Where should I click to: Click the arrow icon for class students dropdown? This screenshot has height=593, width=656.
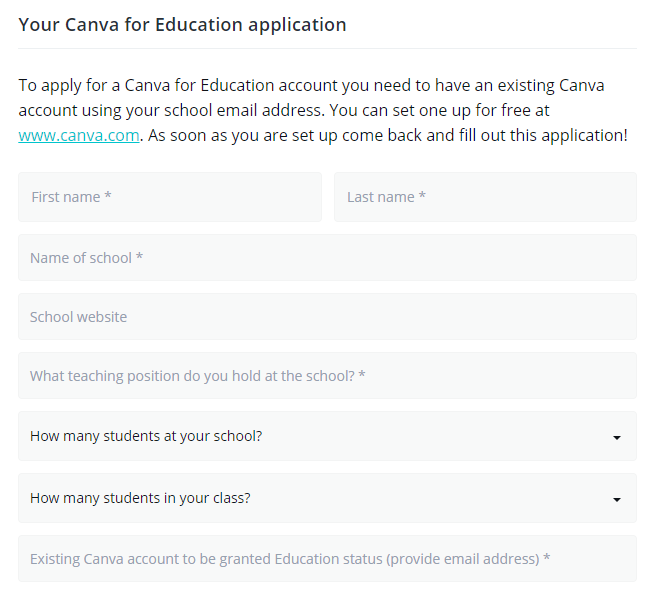pos(617,500)
